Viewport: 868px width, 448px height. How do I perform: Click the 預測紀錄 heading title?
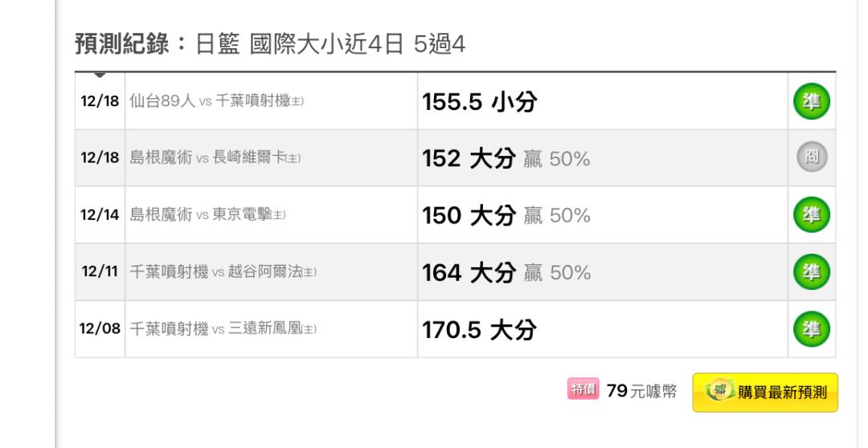tap(122, 43)
